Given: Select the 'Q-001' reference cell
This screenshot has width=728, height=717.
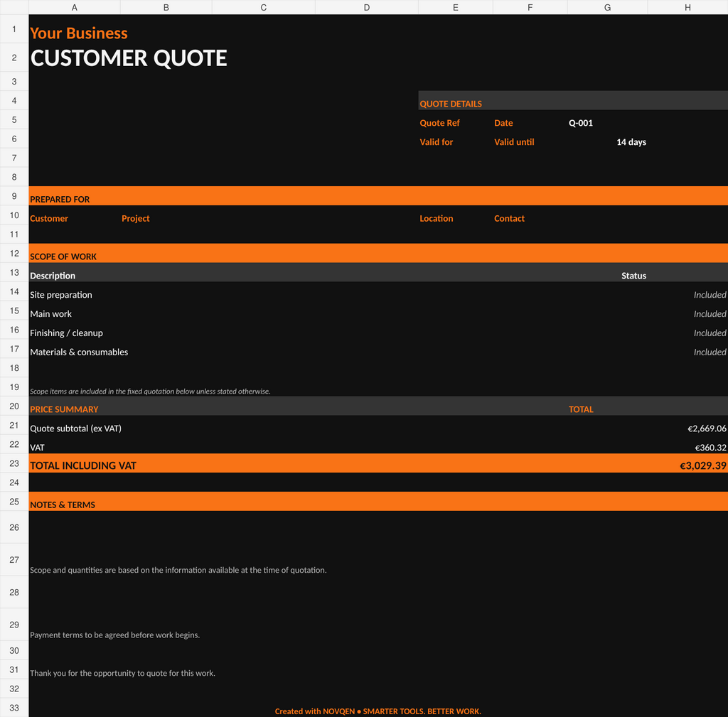Looking at the screenshot, I should pyautogui.click(x=581, y=123).
